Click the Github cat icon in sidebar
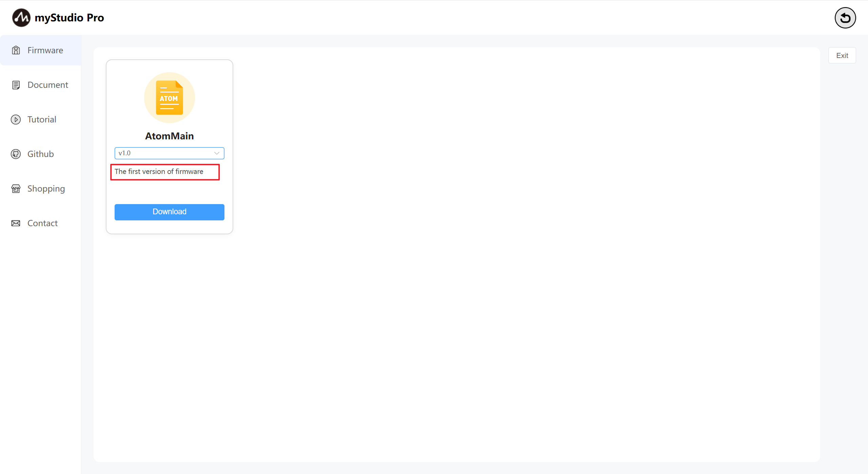 (x=16, y=154)
